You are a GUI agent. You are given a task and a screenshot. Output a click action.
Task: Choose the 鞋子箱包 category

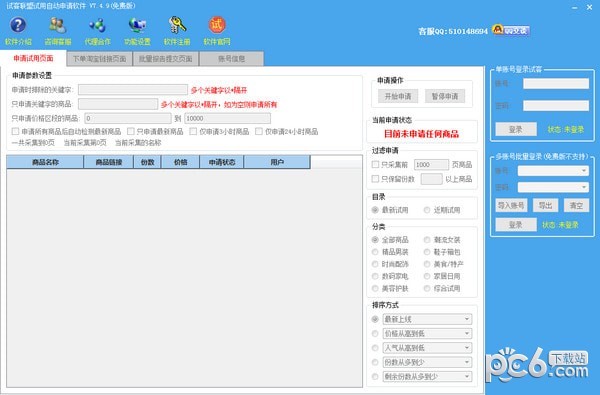tap(427, 252)
